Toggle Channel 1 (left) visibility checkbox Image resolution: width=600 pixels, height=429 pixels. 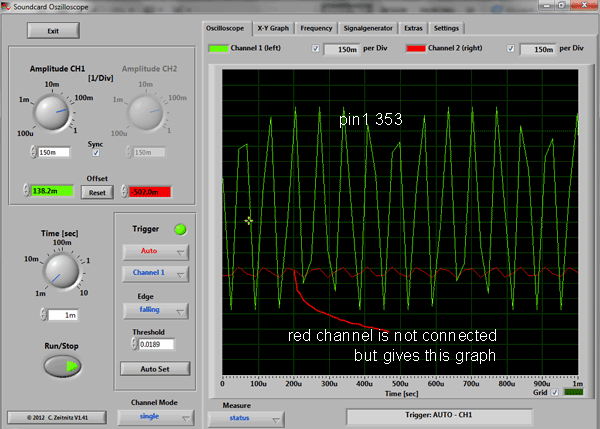pyautogui.click(x=316, y=48)
